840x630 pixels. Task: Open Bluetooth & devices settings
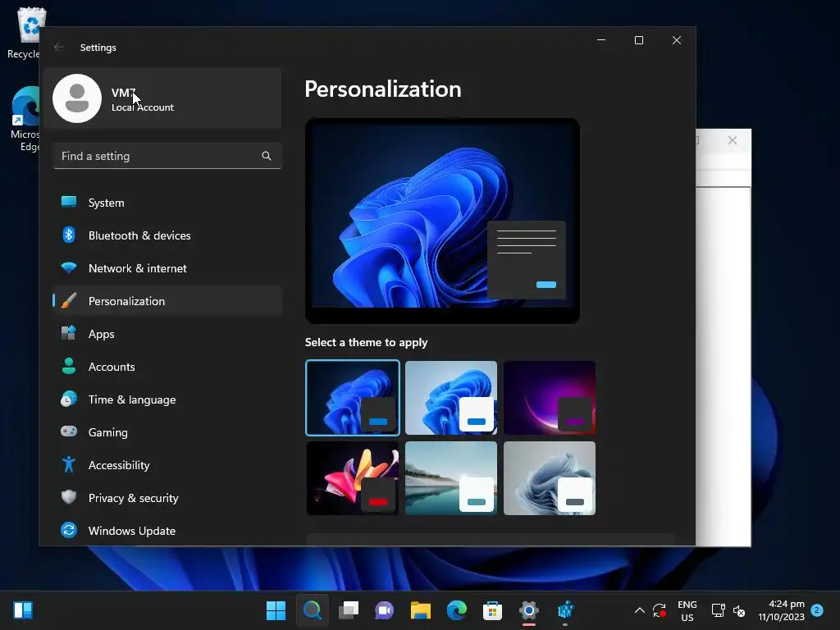167,235
